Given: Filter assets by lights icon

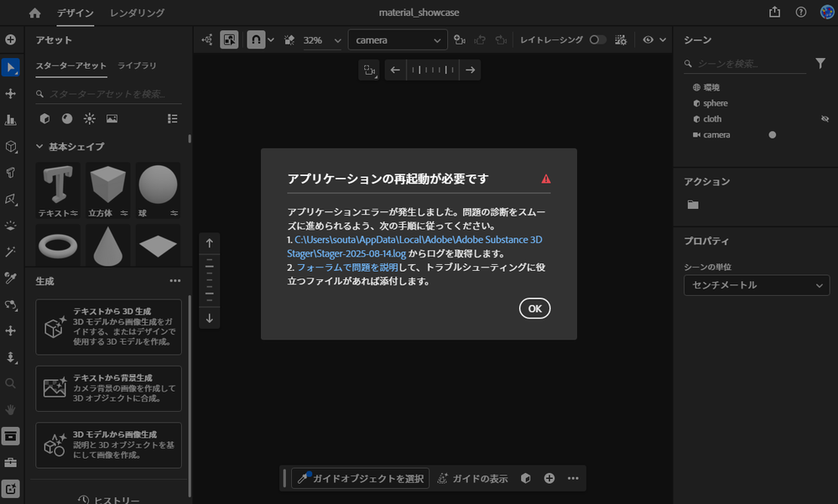Looking at the screenshot, I should (89, 118).
